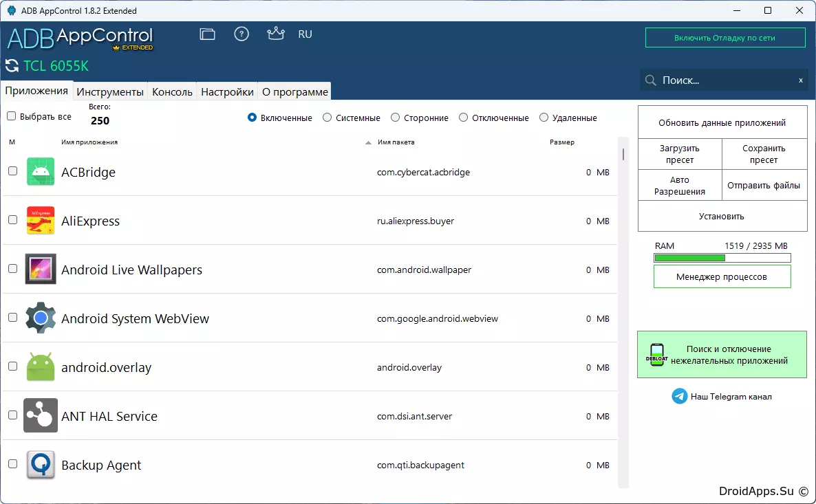Click the sort arrow beside Имя пакета
Image resolution: width=816 pixels, height=504 pixels.
click(x=369, y=142)
